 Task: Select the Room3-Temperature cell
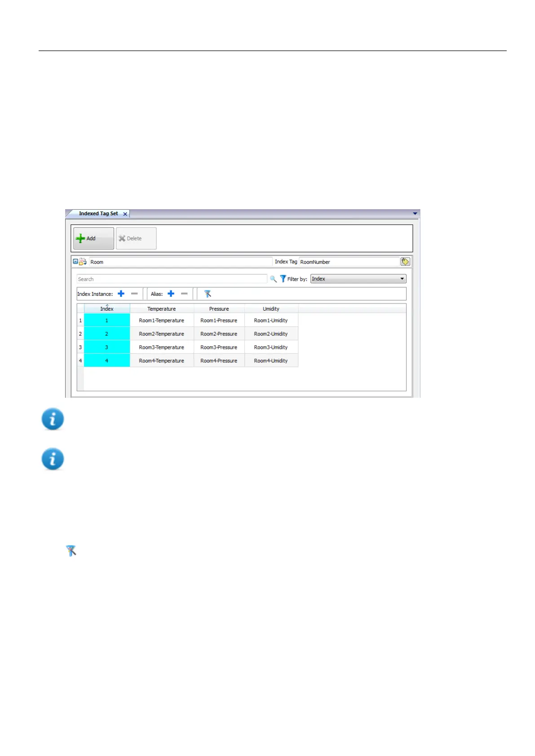coord(162,347)
